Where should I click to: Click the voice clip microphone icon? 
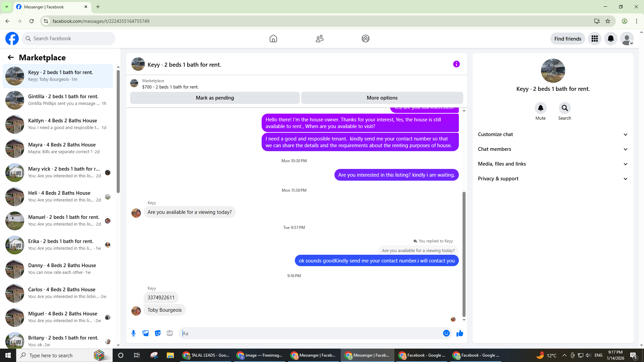coord(133,333)
